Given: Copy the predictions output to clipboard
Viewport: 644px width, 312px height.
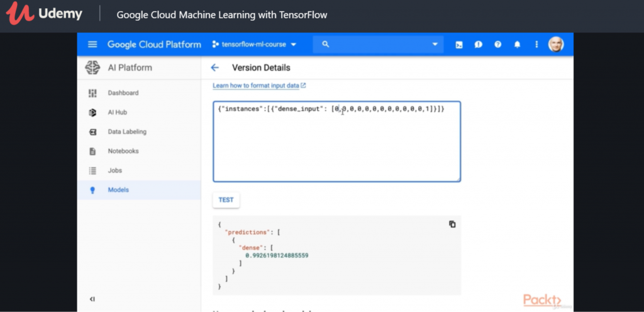Looking at the screenshot, I should tap(452, 224).
